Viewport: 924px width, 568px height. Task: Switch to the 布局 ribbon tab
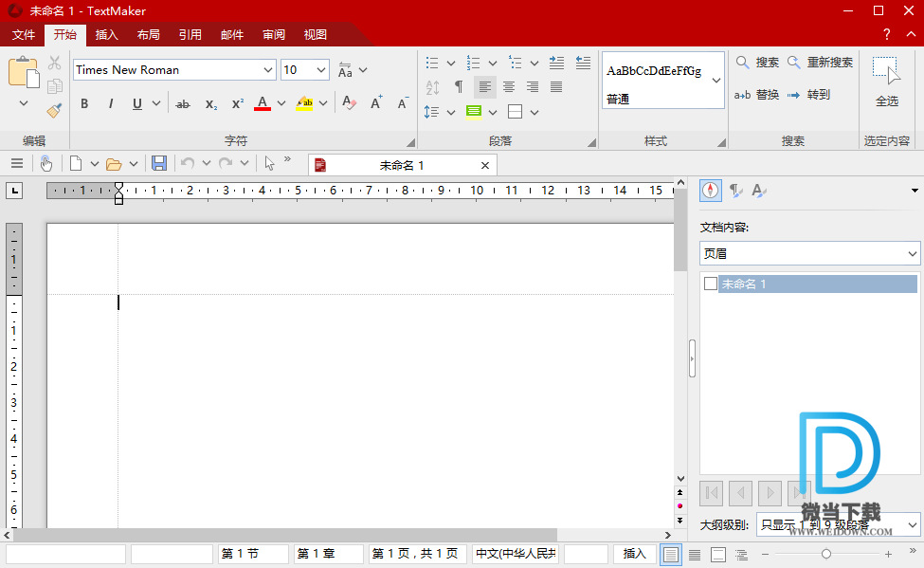click(149, 35)
